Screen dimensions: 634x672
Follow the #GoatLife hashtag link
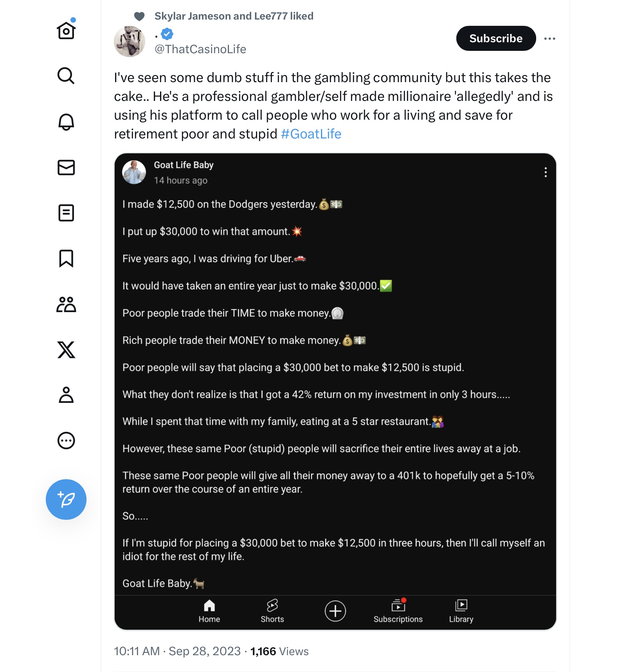click(311, 134)
